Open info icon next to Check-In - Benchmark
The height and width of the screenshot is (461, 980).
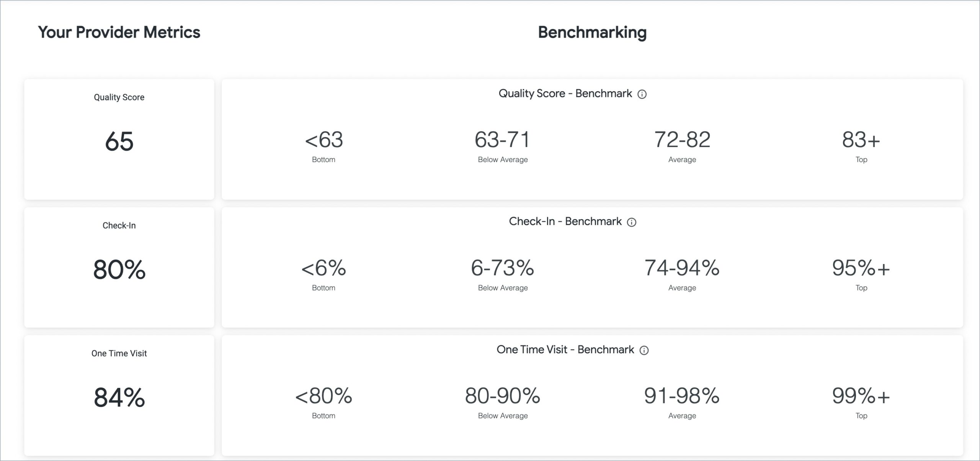click(x=632, y=222)
